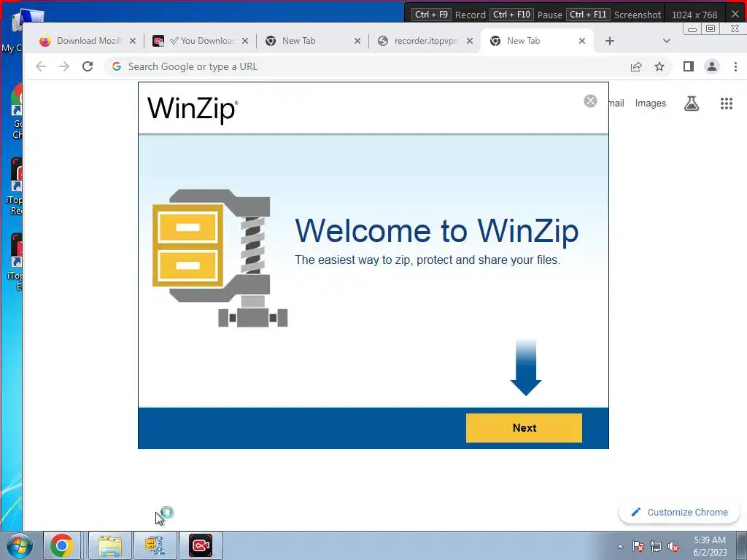747x560 pixels.
Task: Go back in Chrome
Action: tap(41, 66)
